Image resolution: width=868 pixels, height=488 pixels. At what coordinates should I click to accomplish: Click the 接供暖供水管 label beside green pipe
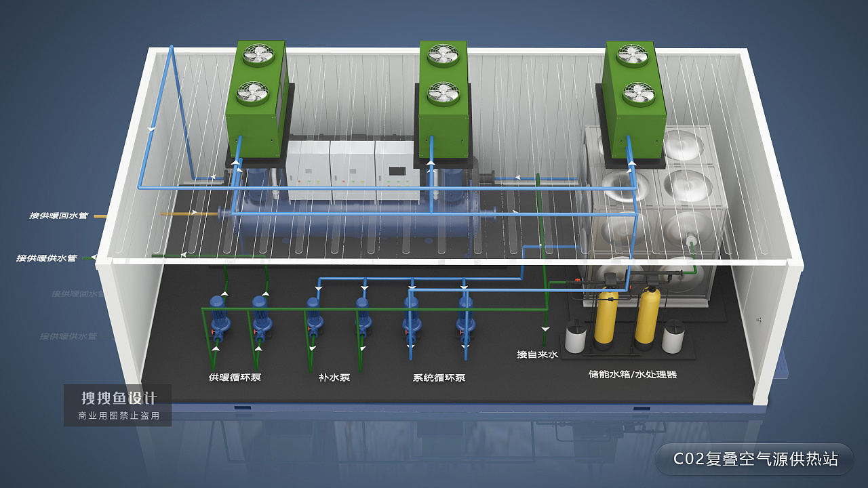pyautogui.click(x=46, y=258)
